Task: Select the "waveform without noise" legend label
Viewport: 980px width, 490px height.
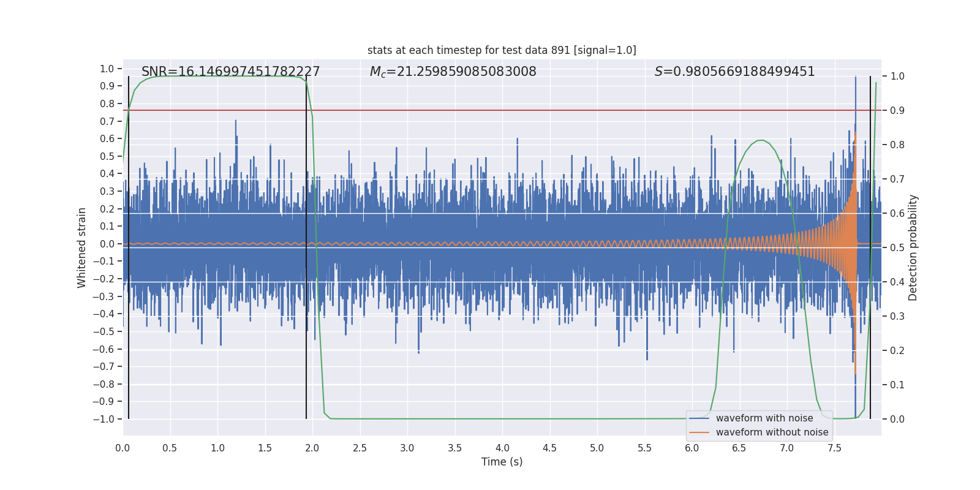Action: pyautogui.click(x=772, y=432)
